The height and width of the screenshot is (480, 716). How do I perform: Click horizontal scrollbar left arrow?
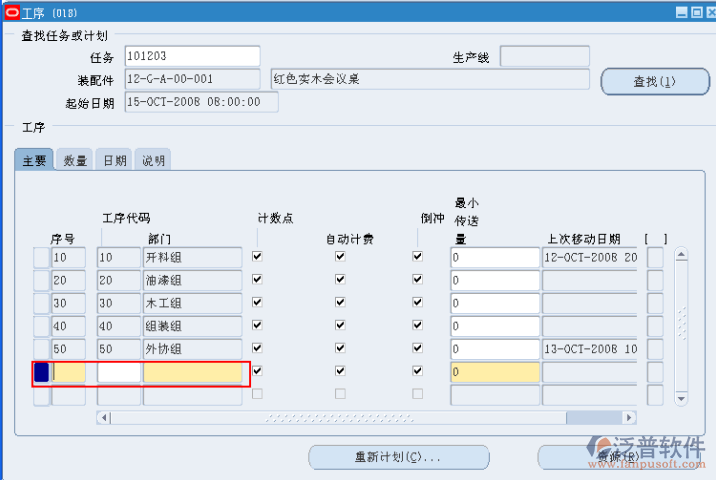pos(104,417)
